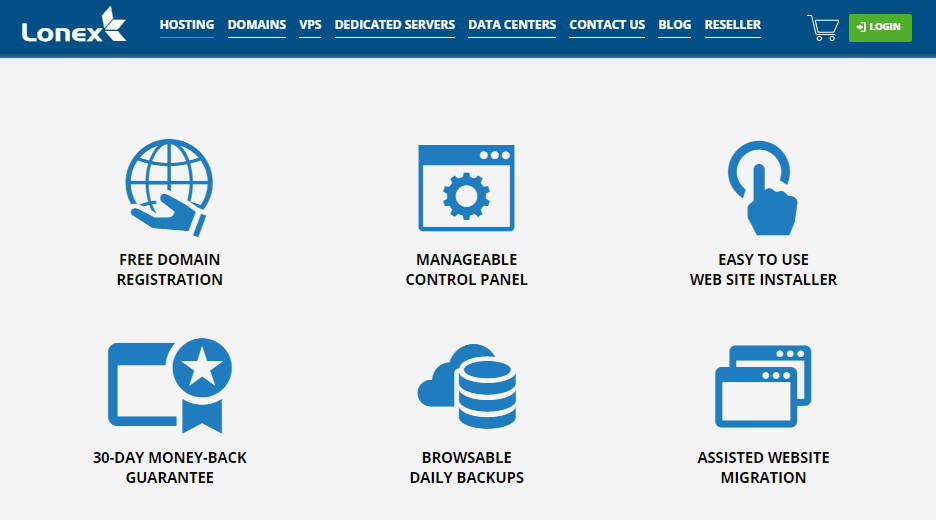Click the Lonex logo
The image size is (936, 520).
[x=74, y=25]
